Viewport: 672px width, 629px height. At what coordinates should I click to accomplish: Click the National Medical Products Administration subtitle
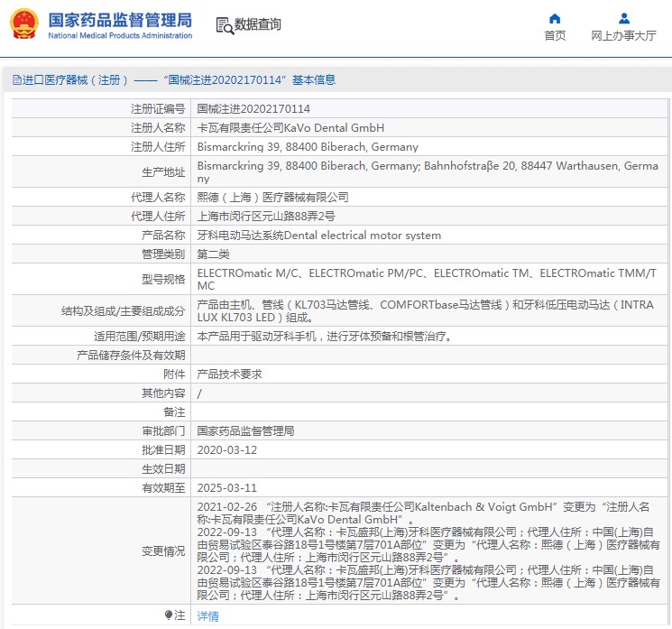point(120,35)
